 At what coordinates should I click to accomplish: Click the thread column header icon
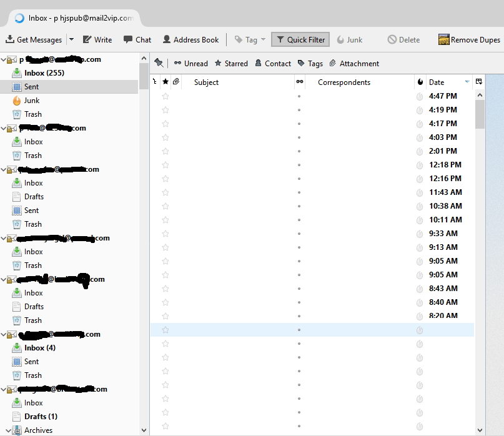[155, 82]
